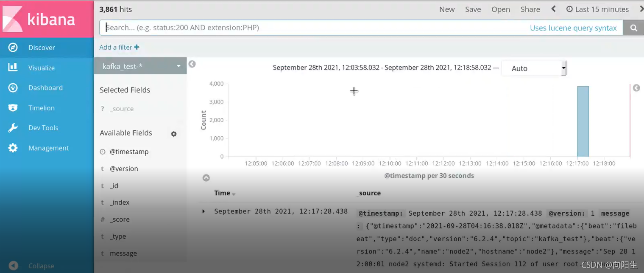
Task: Expand the first document row
Action: tap(204, 211)
